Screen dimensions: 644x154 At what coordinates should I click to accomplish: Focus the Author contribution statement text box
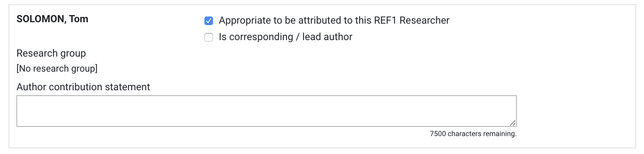point(266,111)
